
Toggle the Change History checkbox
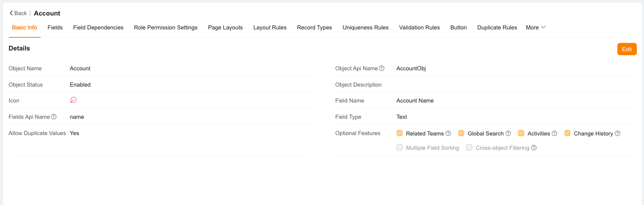(568, 133)
